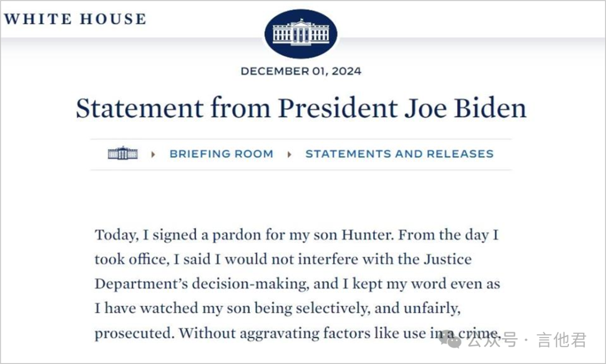Click the arrow before Statements and Releases
The height and width of the screenshot is (364, 606).
pos(289,154)
